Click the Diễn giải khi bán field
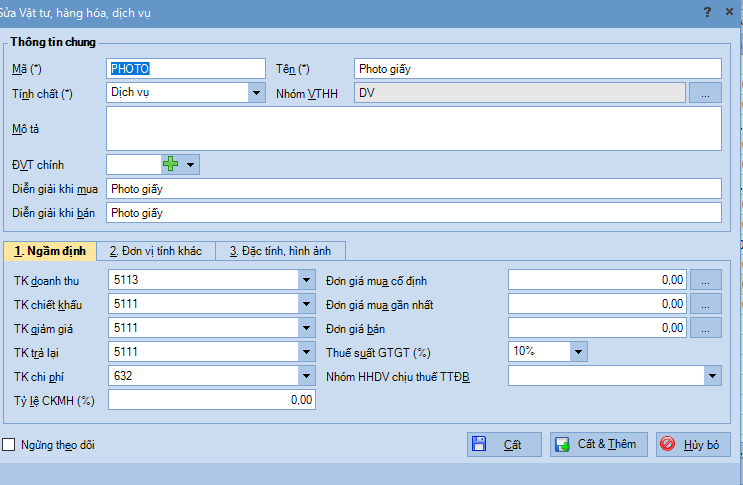This screenshot has height=485, width=743. pos(414,213)
